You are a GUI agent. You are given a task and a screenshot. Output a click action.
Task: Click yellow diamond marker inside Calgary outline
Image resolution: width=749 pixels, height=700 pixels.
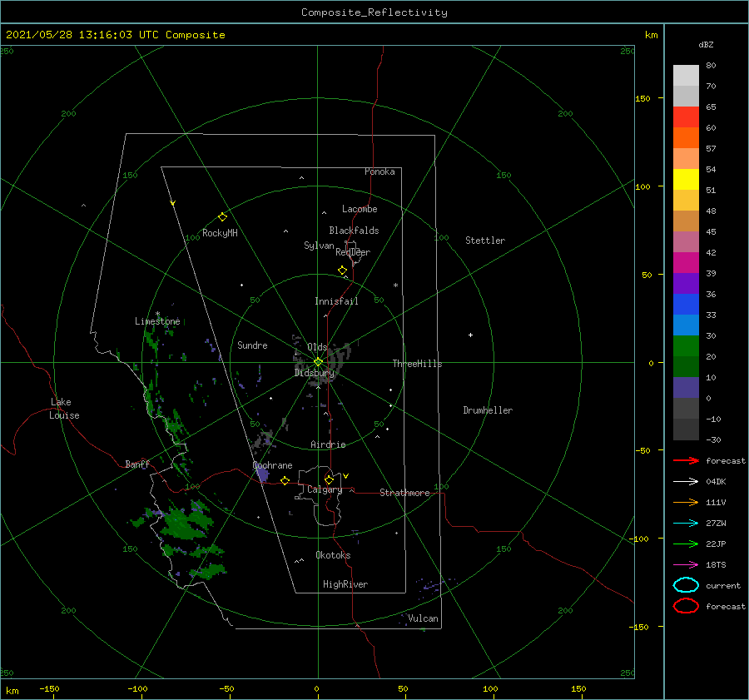329,479
